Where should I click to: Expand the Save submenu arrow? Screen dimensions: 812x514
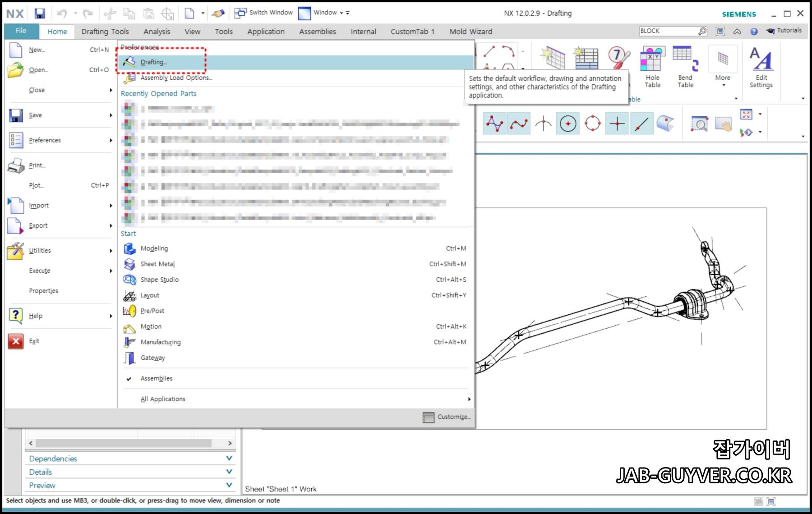coord(111,115)
